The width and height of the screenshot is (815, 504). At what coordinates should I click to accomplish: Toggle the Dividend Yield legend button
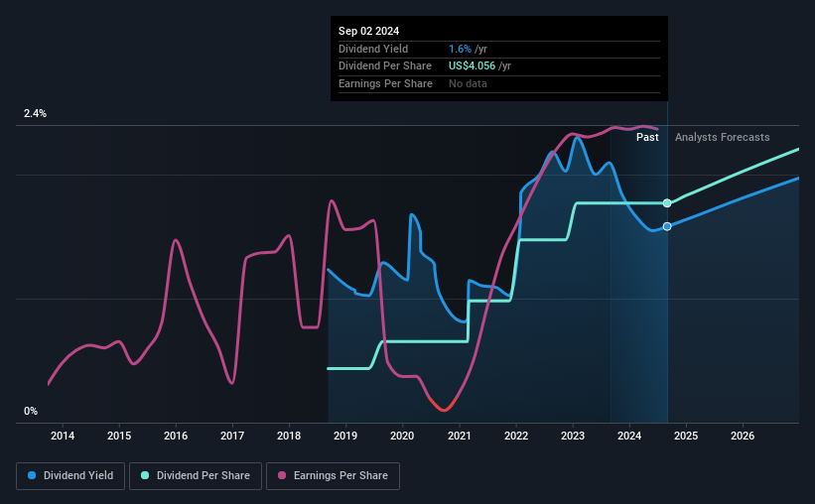[x=70, y=476]
